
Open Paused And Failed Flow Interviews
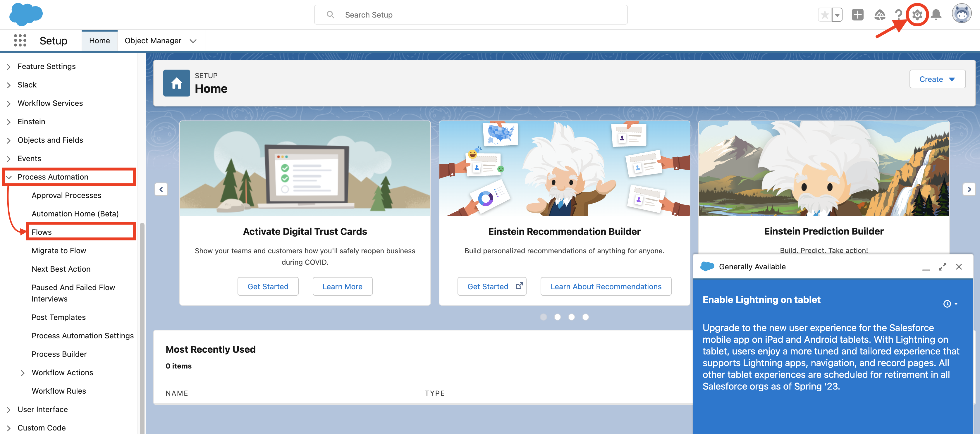pos(73,293)
